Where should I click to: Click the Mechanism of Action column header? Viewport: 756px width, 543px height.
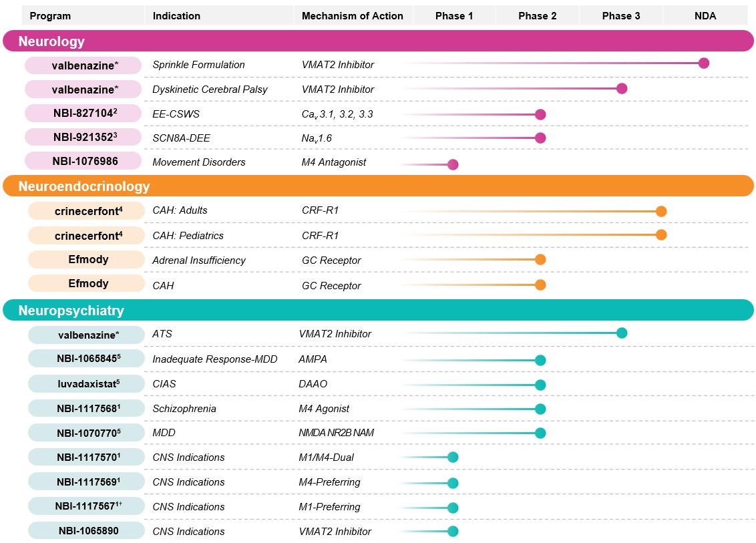point(353,15)
